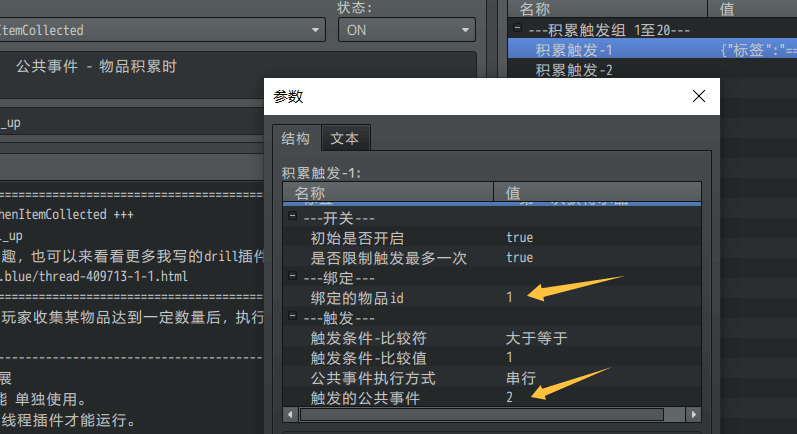Click the 绑定的物品id value 1
The image size is (797, 434).
coord(509,298)
